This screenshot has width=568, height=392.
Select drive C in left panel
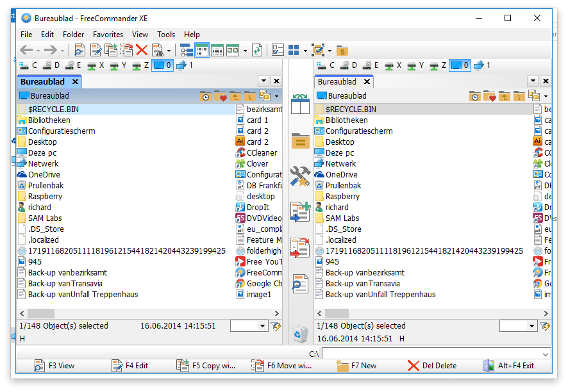point(28,65)
